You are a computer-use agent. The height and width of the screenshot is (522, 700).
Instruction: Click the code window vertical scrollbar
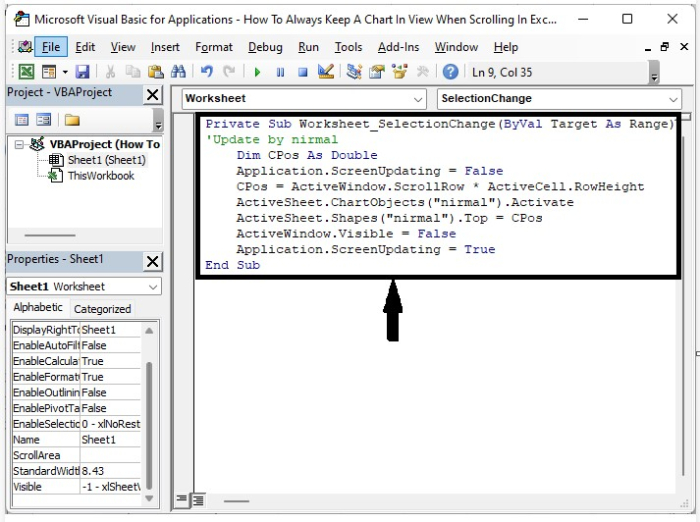[683, 306]
